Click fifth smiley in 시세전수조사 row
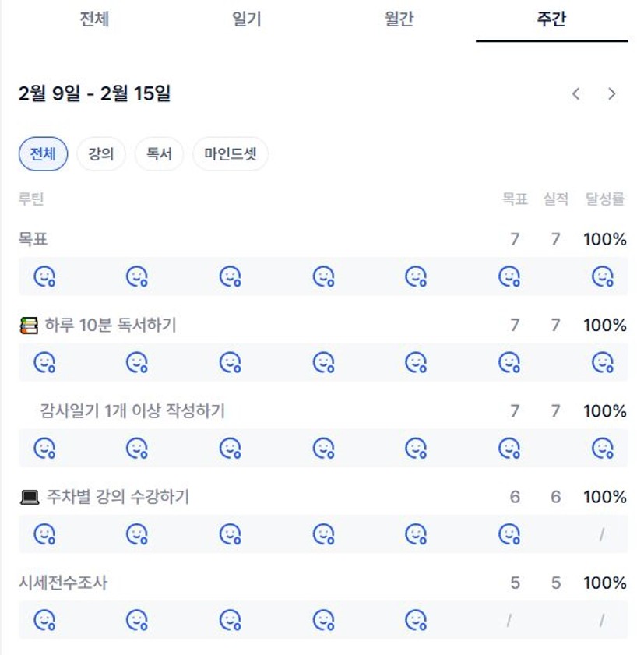This screenshot has width=644, height=655. click(417, 620)
